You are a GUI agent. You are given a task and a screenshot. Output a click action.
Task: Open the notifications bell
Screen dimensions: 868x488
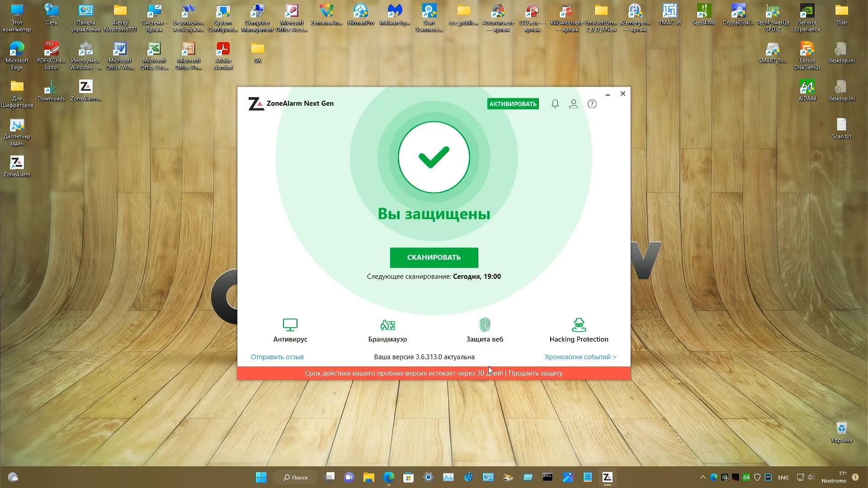click(x=555, y=103)
